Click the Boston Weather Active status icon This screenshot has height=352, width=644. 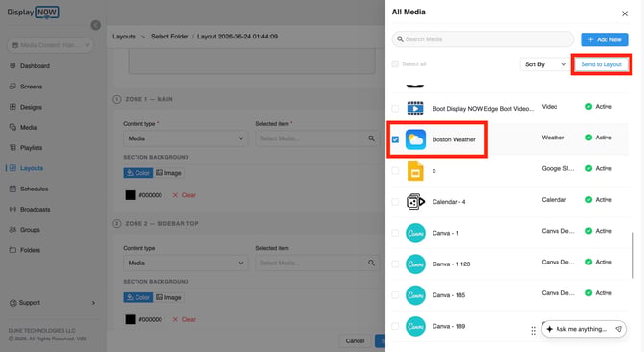point(588,138)
